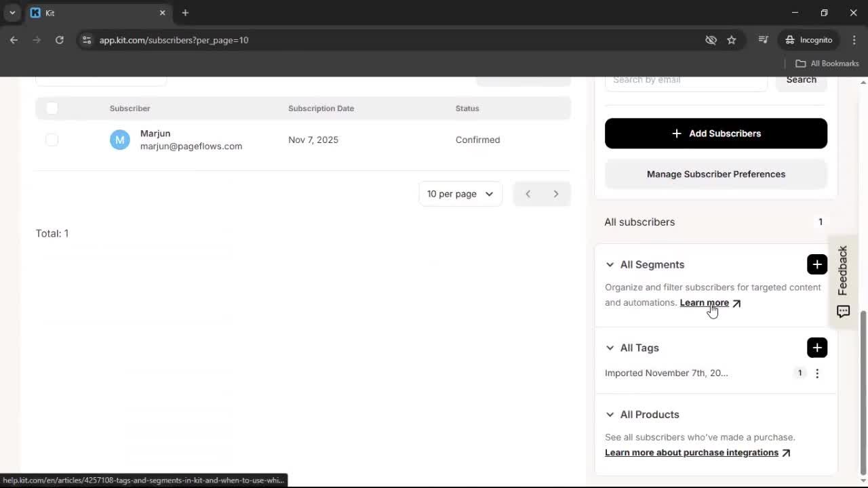The image size is (868, 488).
Task: Open the Learn more about purchase integrations link
Action: click(691, 452)
